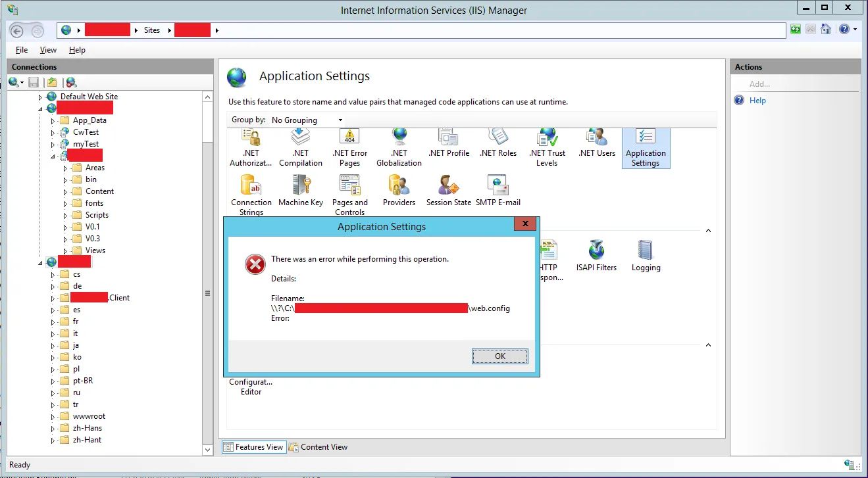Open the File menu
Screen dimensions: 868x478
tap(22, 50)
